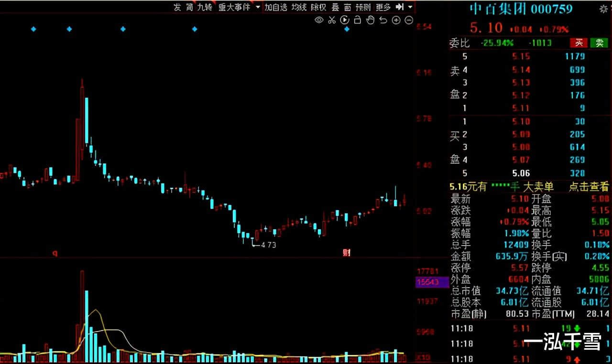Toggle 除权 adjustment option
612x364 pixels.
318,7
